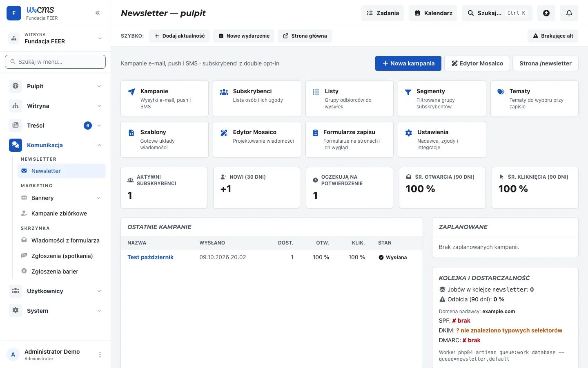Open Edytor Mosaico from the top buttons
The image size is (588, 368).
pyautogui.click(x=477, y=63)
